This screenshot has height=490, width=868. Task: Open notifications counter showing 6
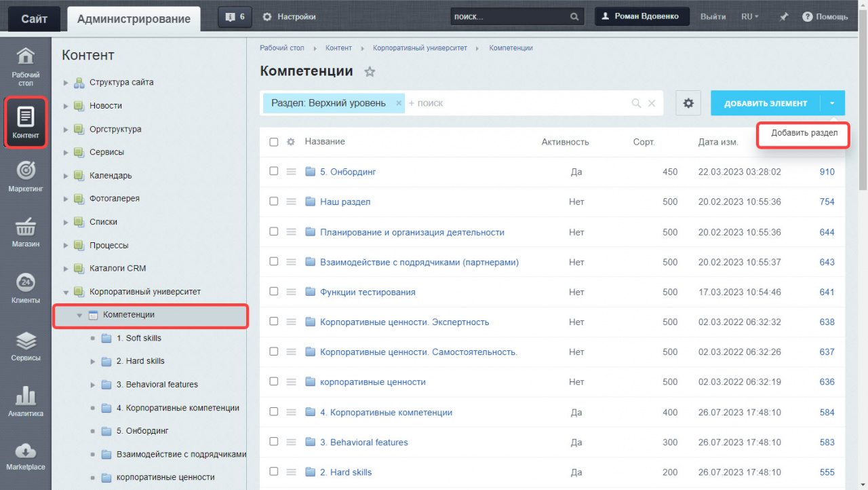[235, 16]
